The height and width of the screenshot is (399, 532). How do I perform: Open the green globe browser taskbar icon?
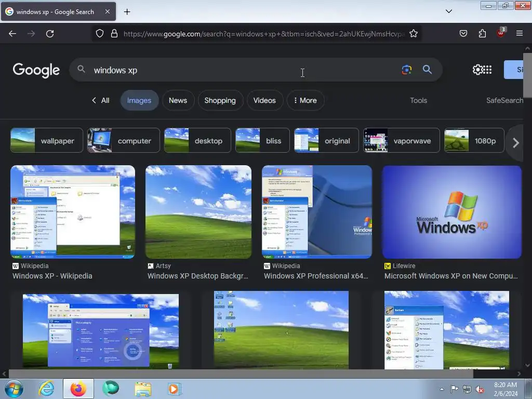tap(111, 389)
